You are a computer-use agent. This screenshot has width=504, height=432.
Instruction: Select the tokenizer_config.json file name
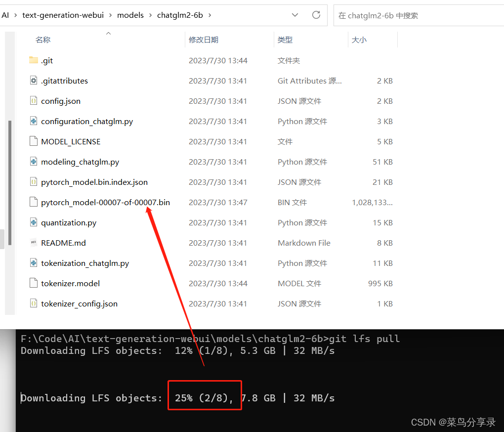point(79,303)
